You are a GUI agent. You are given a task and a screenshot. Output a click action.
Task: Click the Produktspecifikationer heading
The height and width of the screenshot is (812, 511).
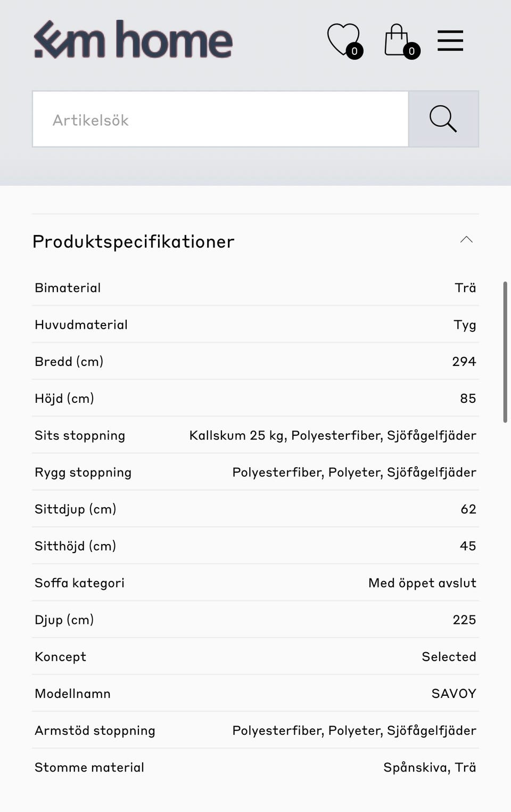point(133,241)
